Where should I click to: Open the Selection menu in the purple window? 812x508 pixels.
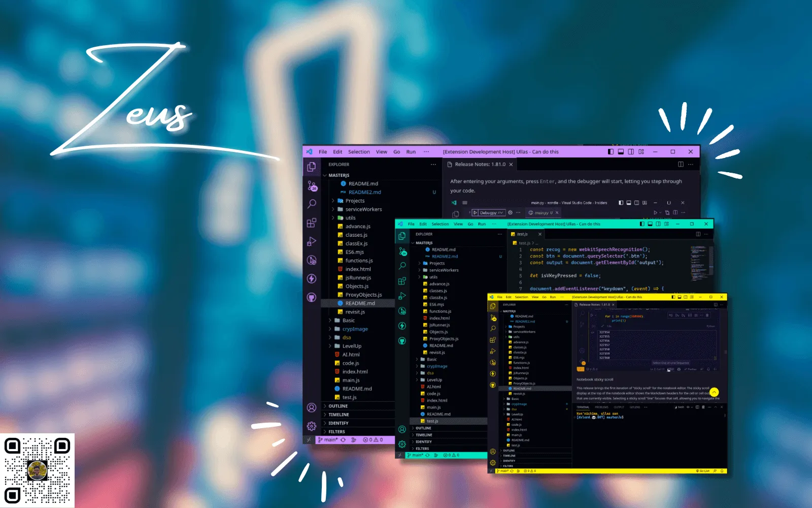click(x=359, y=152)
